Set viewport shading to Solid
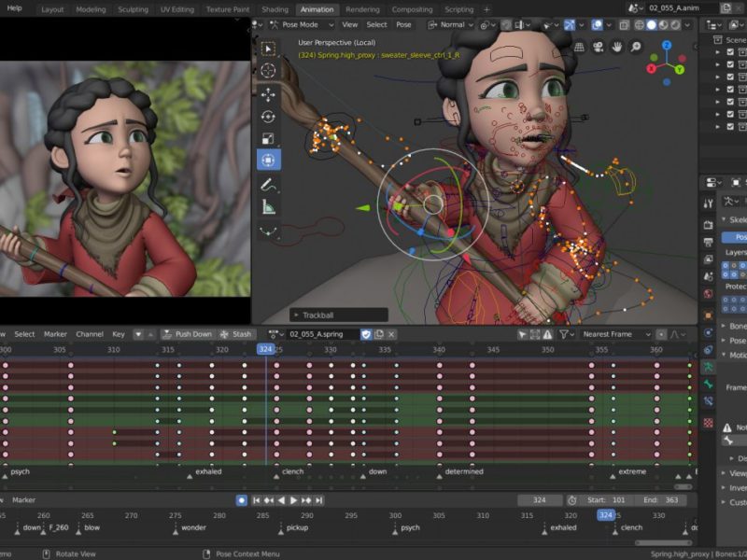 (x=651, y=25)
